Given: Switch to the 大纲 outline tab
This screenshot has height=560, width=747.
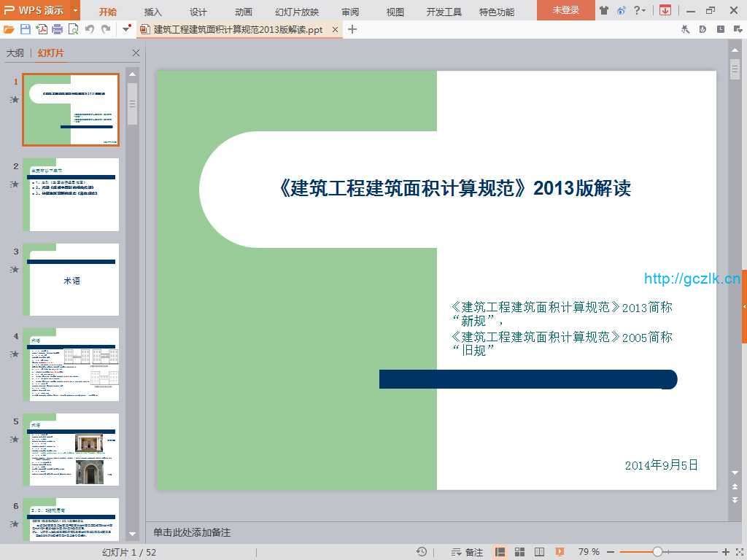Looking at the screenshot, I should coord(15,53).
